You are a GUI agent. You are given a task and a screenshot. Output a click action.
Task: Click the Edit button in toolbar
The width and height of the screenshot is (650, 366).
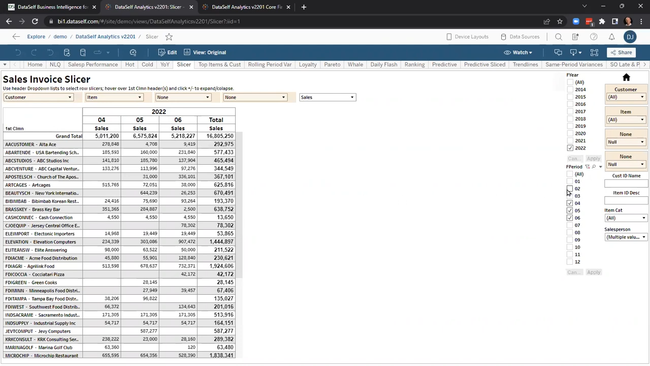167,53
